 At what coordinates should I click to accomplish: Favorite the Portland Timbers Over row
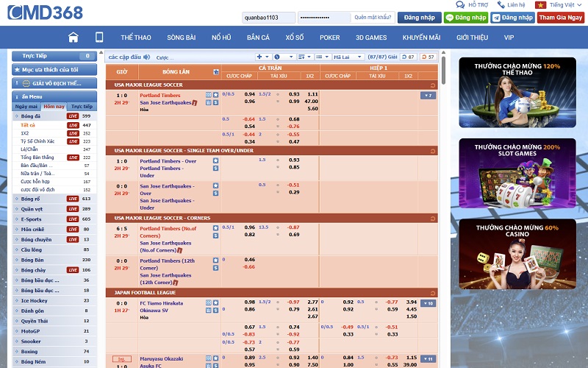[x=215, y=160]
